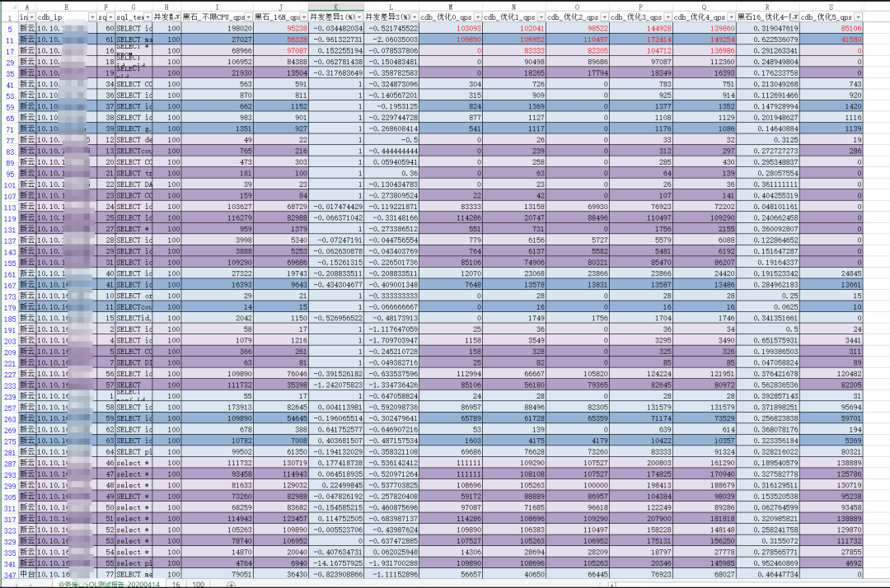
Task: Select column M by its header
Action: pyautogui.click(x=451, y=7)
